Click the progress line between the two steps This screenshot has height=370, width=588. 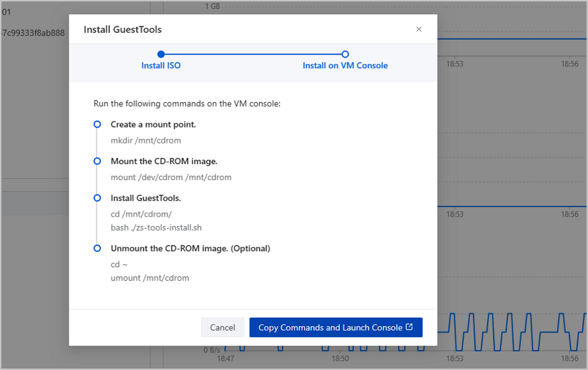(253, 54)
